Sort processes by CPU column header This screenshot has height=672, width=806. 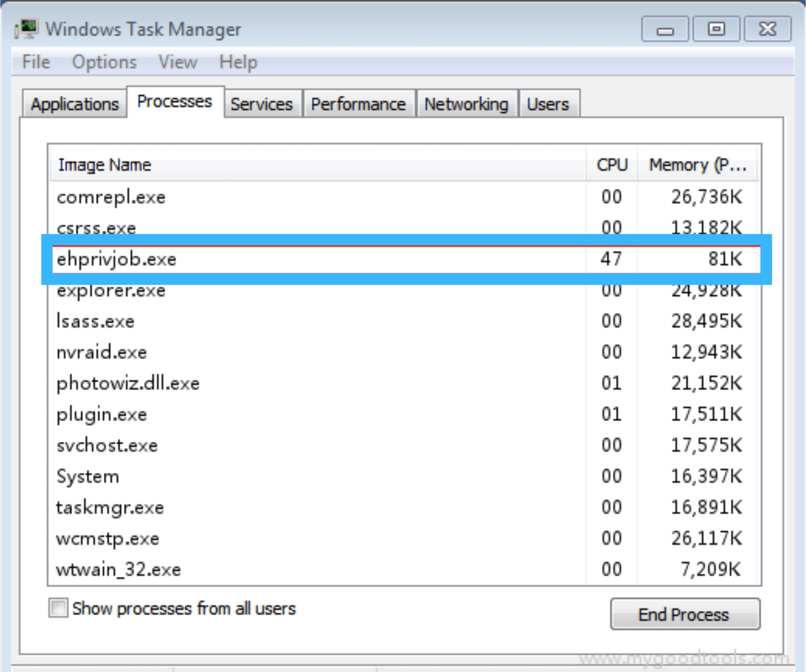tap(612, 165)
